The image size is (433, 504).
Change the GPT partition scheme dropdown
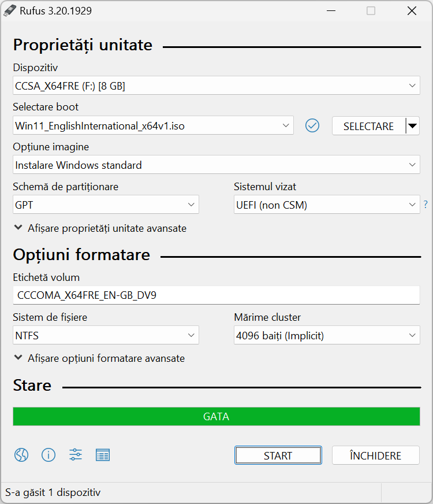[x=106, y=205]
